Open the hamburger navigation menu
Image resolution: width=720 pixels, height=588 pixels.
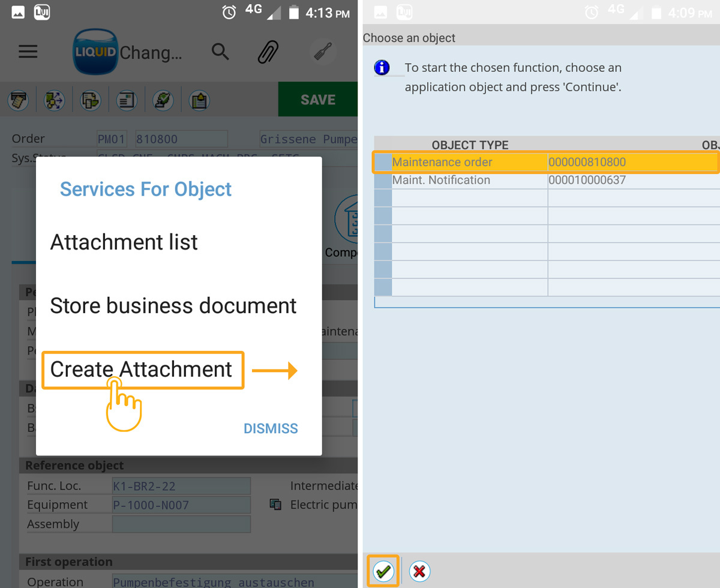pos(28,52)
